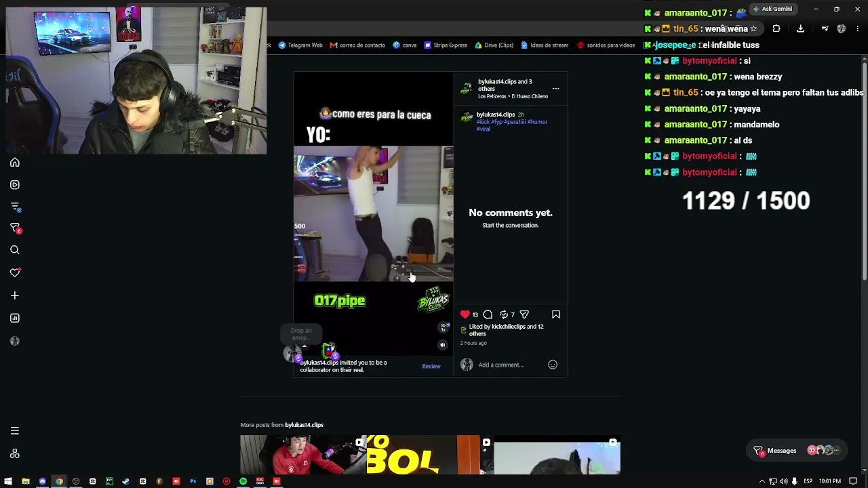The image size is (868, 488).
Task: View the 12 others who liked
Action: coord(506,330)
